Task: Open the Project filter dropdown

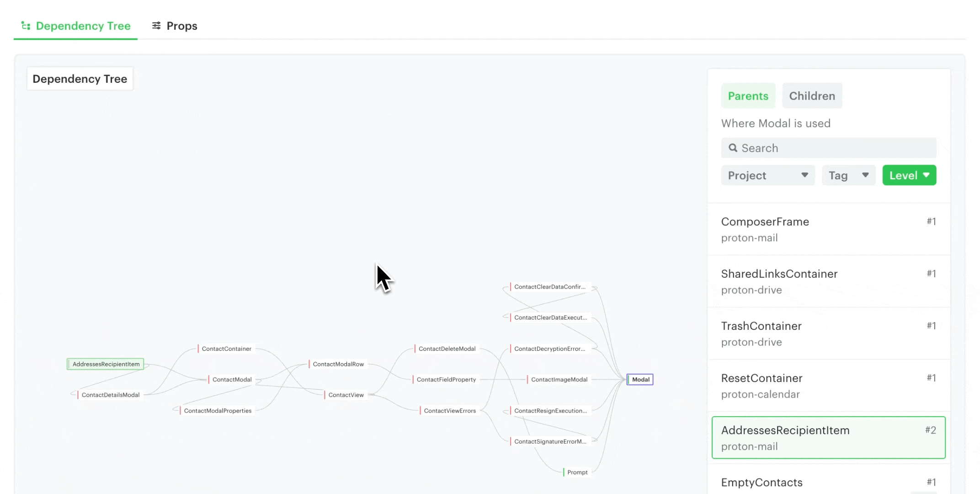Action: coord(767,176)
